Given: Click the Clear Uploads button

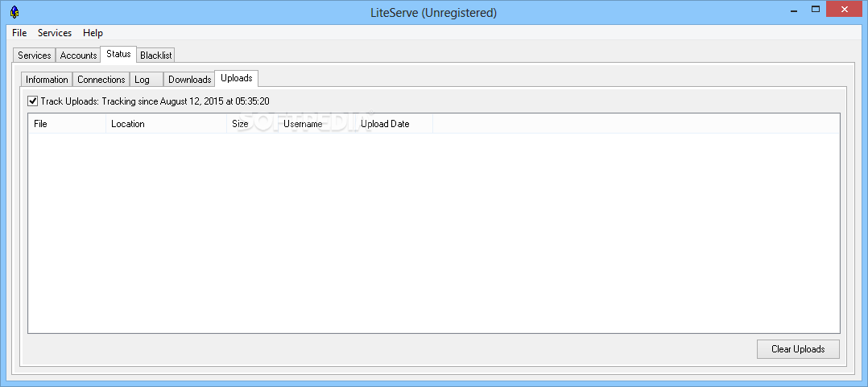Looking at the screenshot, I should tap(798, 349).
